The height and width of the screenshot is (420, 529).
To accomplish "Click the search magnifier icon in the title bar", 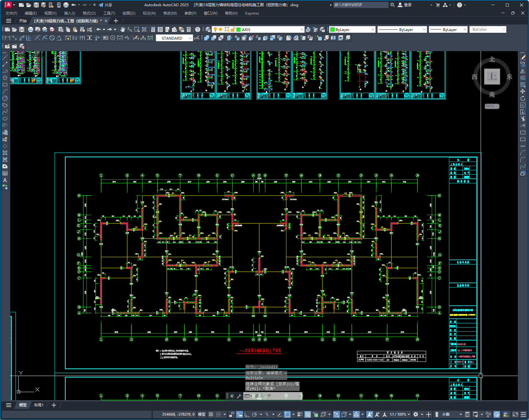I will click(x=393, y=5).
